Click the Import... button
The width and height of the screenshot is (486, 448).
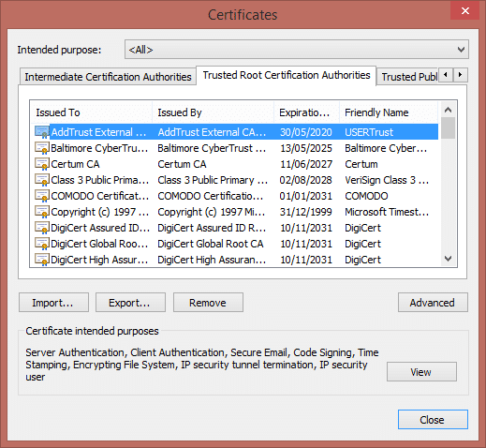(x=53, y=303)
